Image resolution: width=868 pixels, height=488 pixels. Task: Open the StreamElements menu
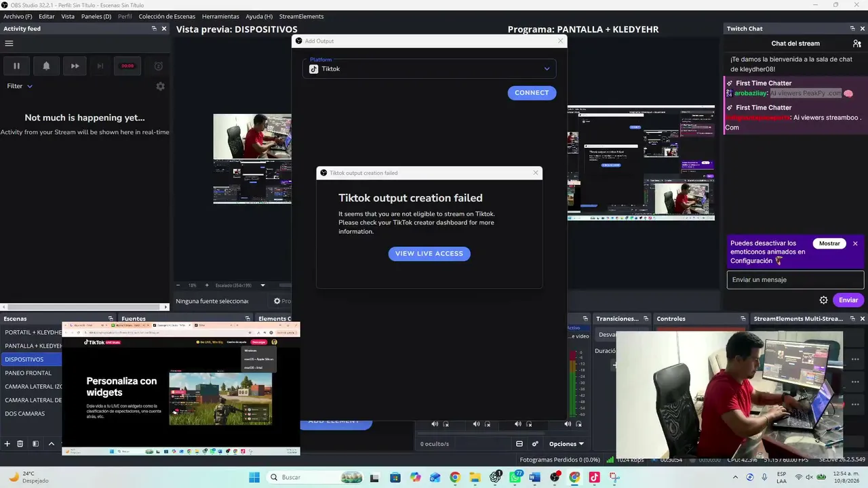coord(301,16)
